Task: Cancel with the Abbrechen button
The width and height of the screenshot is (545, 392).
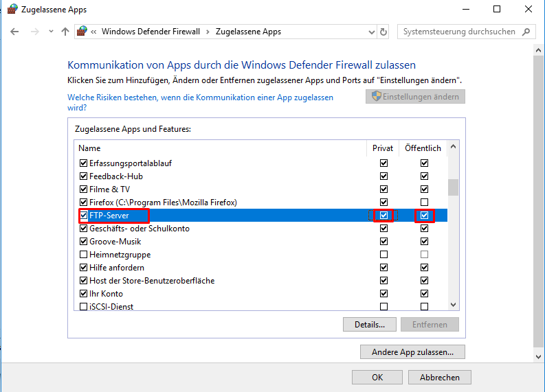Action: pos(440,377)
